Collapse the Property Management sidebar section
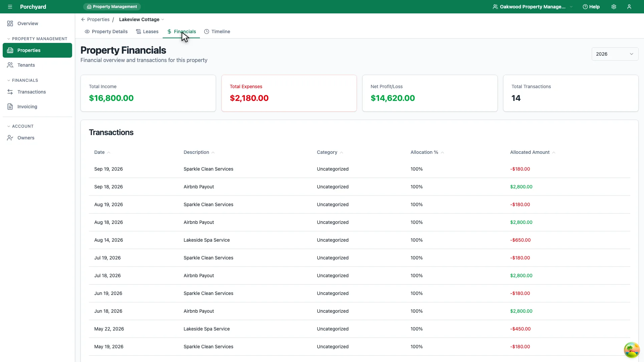Image resolution: width=644 pixels, height=362 pixels. coord(37,39)
